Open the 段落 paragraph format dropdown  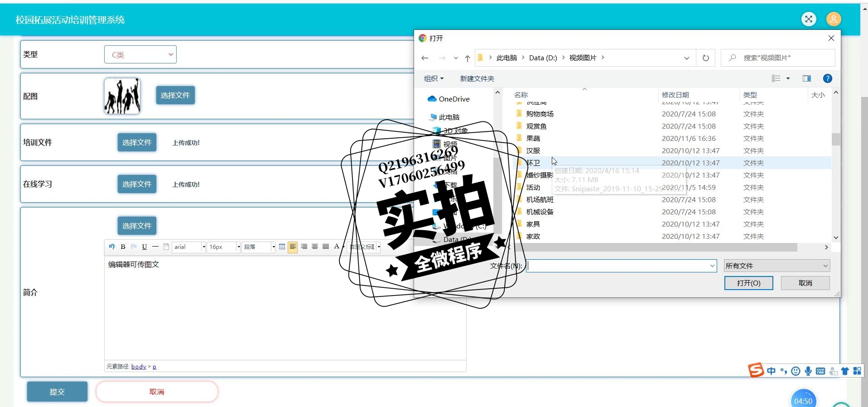point(259,247)
